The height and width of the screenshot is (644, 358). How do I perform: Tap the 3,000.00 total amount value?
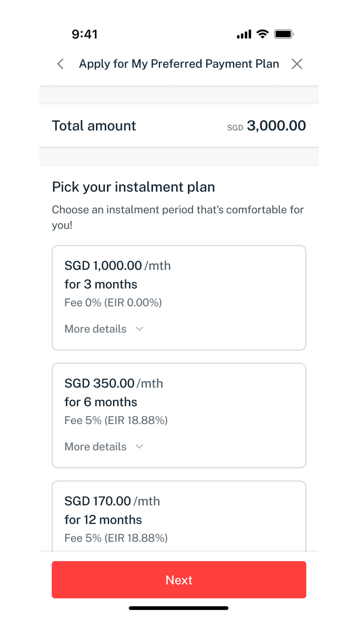click(276, 126)
